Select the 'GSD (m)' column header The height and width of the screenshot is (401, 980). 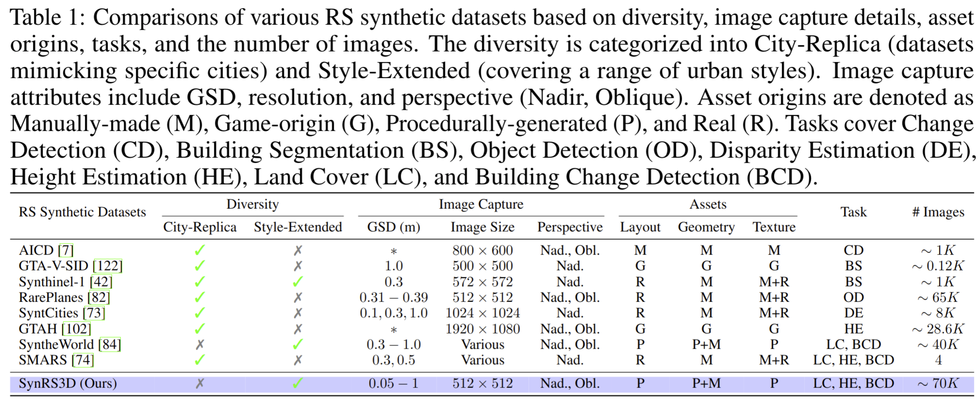[393, 227]
